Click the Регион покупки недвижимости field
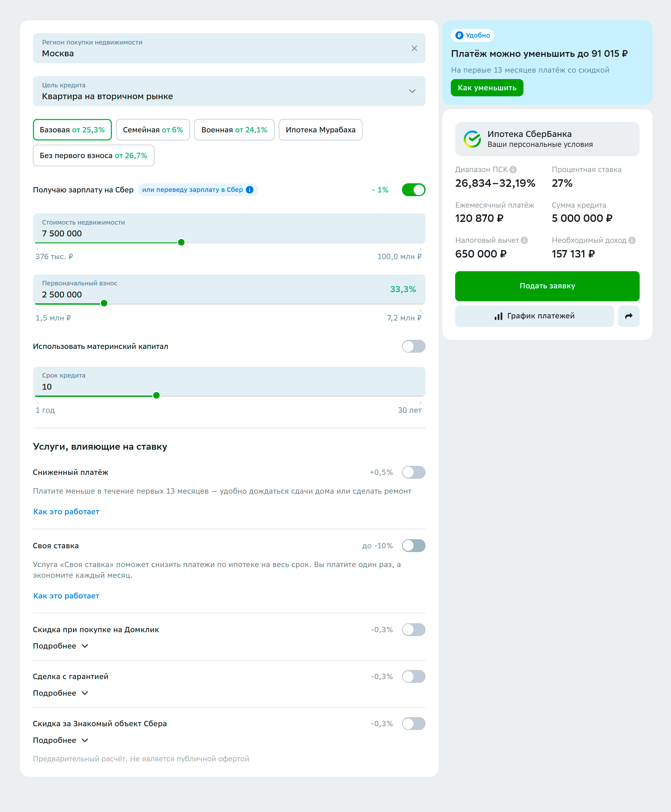671x812 pixels. pyautogui.click(x=229, y=48)
